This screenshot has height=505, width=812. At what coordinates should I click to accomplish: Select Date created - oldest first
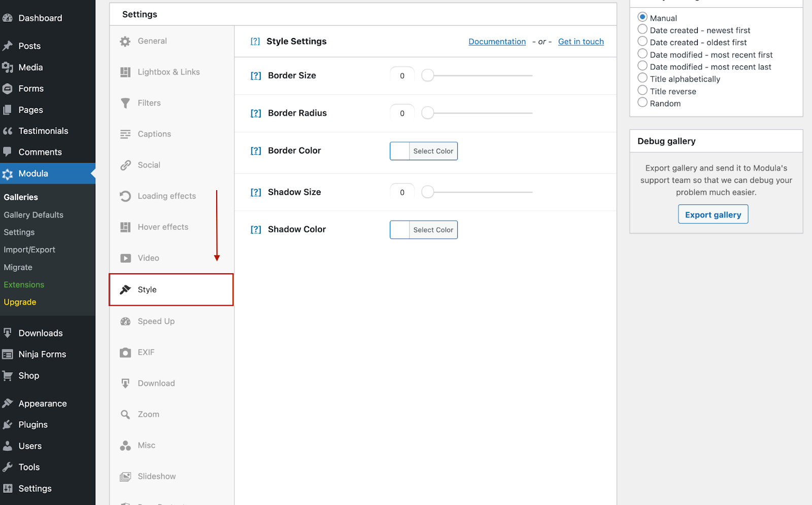[642, 42]
